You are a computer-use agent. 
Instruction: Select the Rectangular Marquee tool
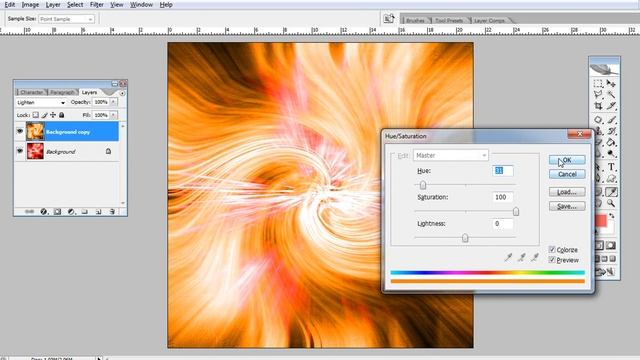click(598, 84)
